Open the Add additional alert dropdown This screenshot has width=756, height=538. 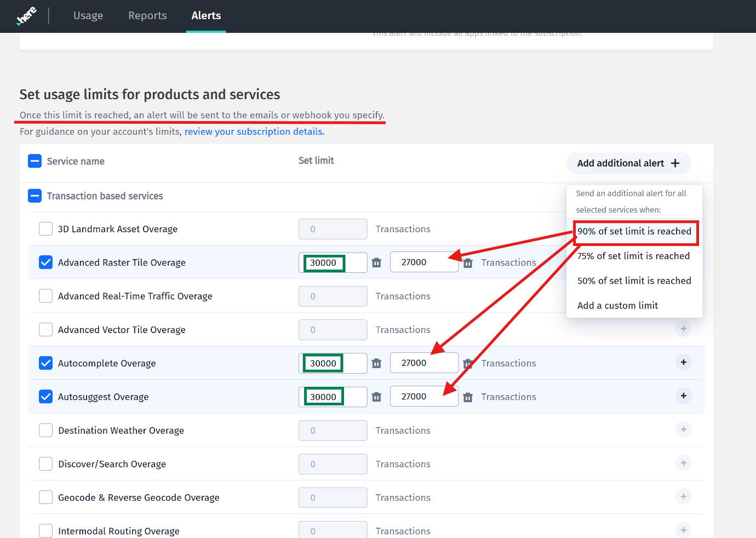tap(628, 163)
